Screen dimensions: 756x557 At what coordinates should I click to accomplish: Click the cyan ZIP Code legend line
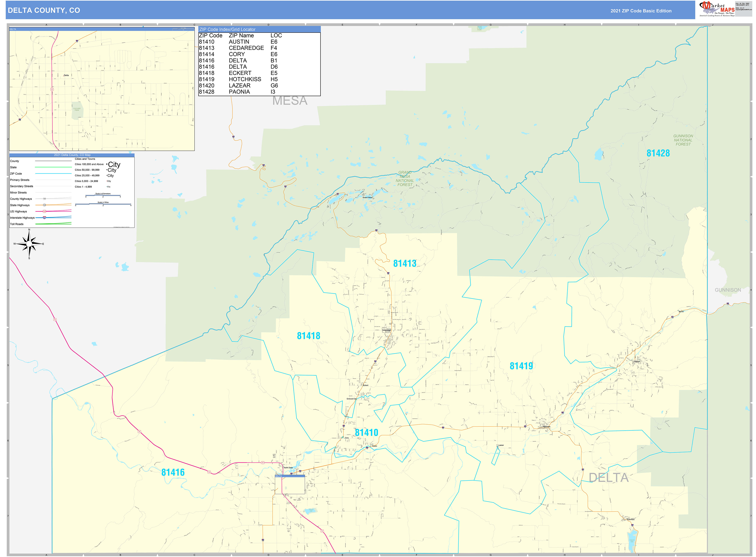click(x=53, y=174)
